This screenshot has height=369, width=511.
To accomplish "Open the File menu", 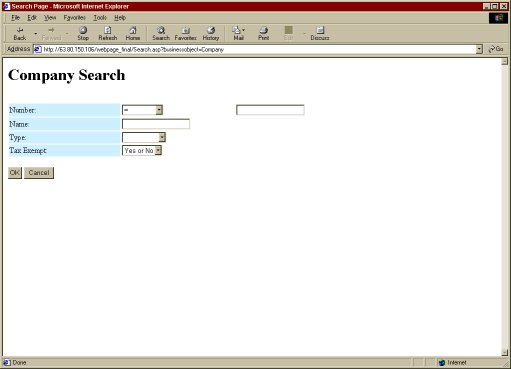I will click(x=16, y=18).
